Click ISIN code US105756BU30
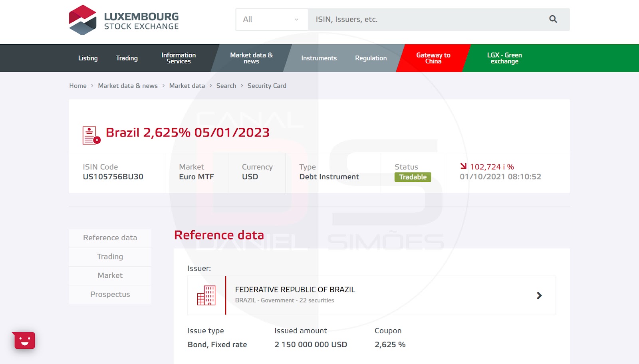The width and height of the screenshot is (639, 364). (113, 177)
